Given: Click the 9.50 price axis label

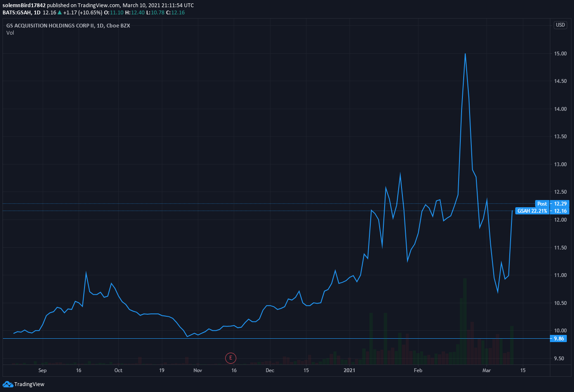Looking at the screenshot, I should click(x=559, y=359).
